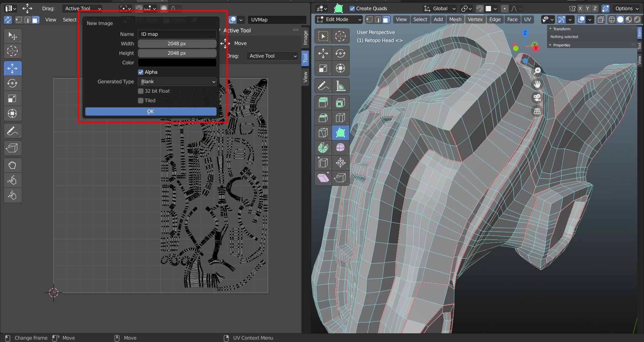644x342 pixels.
Task: Uncheck the Alpha checkbox
Action: click(141, 72)
